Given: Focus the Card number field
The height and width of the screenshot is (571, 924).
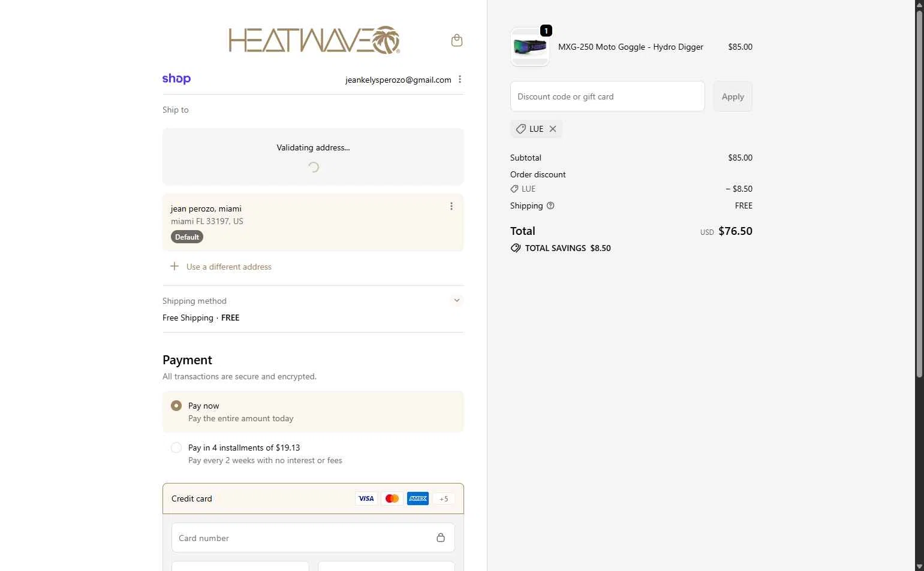Looking at the screenshot, I should click(313, 537).
